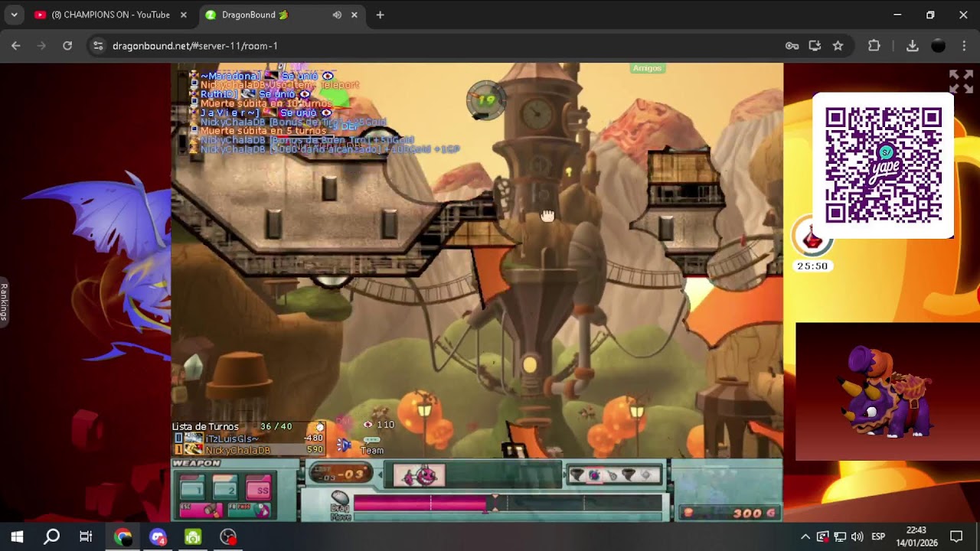Click the move gauge bar below power
Image resolution: width=980 pixels, height=551 pixels.
[x=508, y=516]
